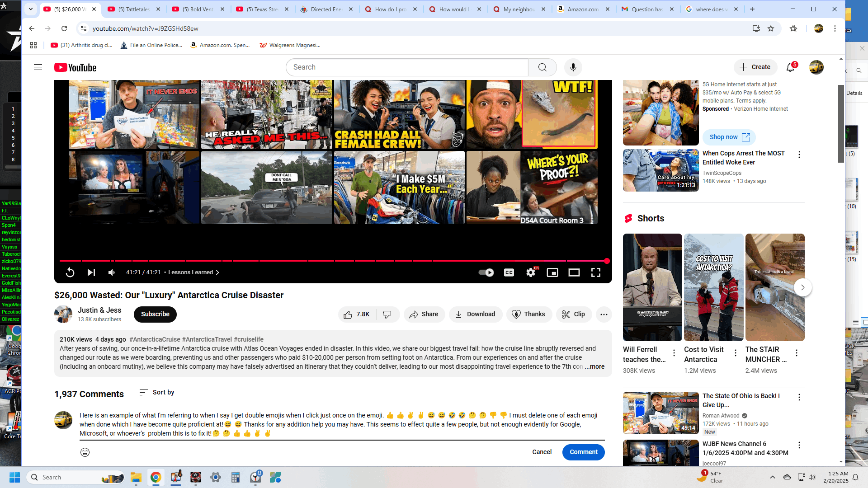Screen dimensions: 868x488
Task: Expand description with ...more
Action: [x=594, y=367]
